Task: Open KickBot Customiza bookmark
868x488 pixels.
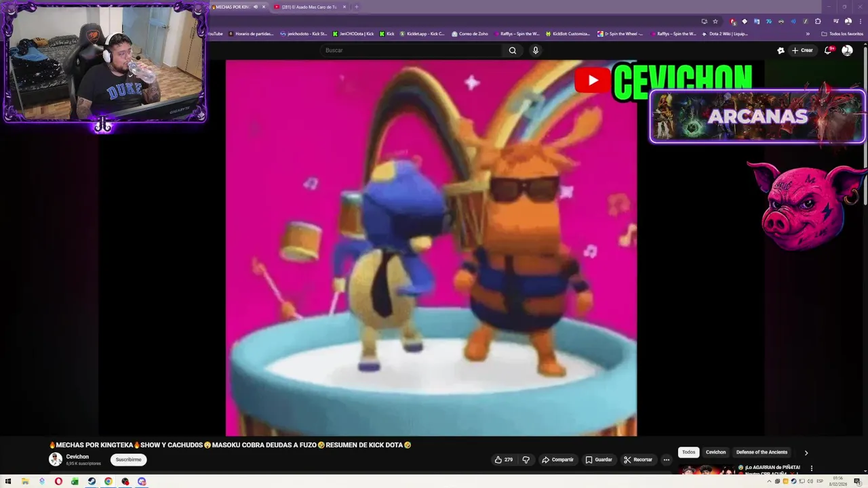Action: click(x=568, y=33)
